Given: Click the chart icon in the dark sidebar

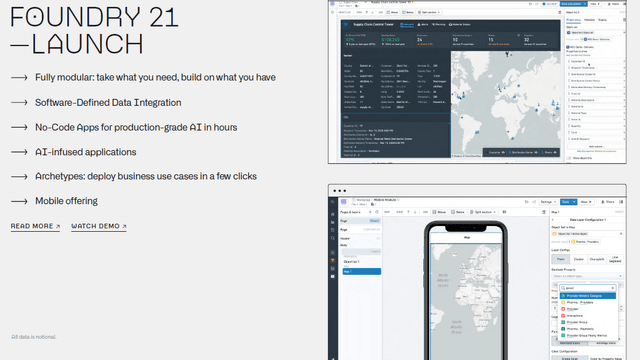Looking at the screenshot, I should point(333,269).
